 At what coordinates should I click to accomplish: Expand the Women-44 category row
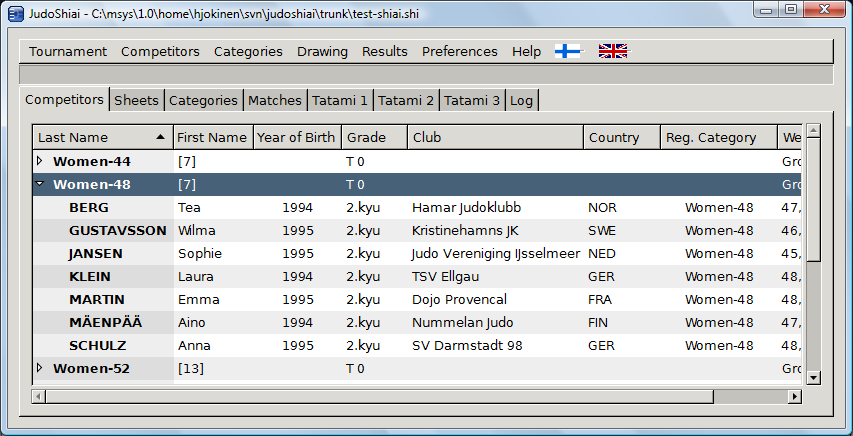pos(40,161)
